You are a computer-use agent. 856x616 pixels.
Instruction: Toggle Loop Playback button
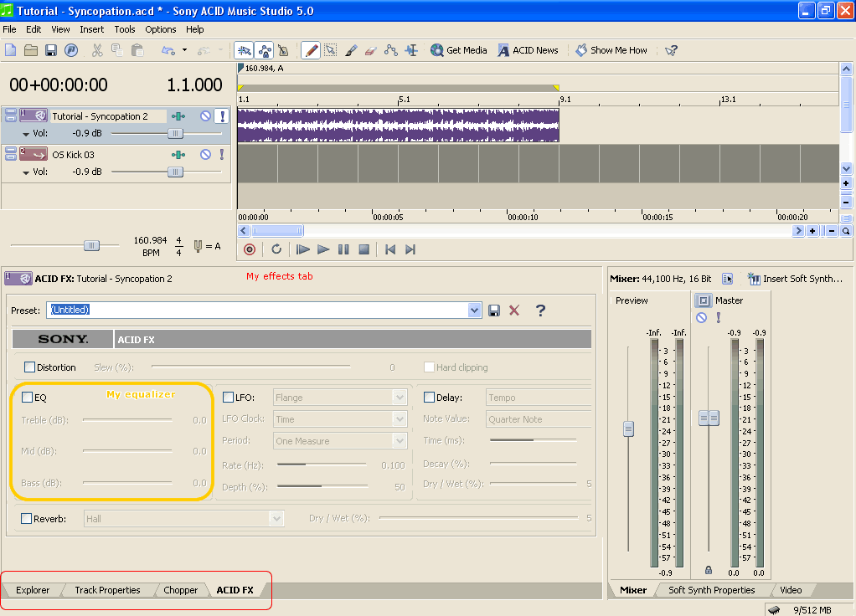point(276,249)
